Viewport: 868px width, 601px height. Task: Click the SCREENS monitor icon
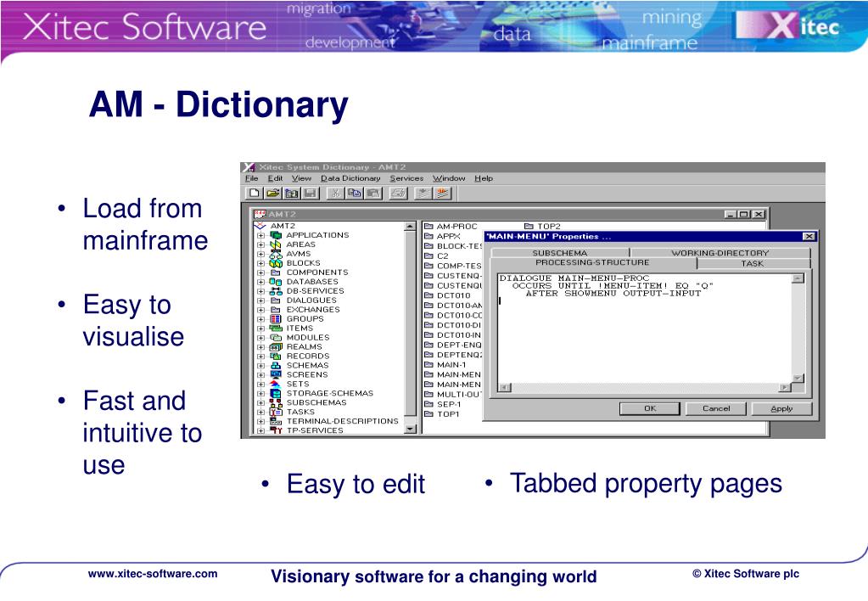pyautogui.click(x=276, y=375)
